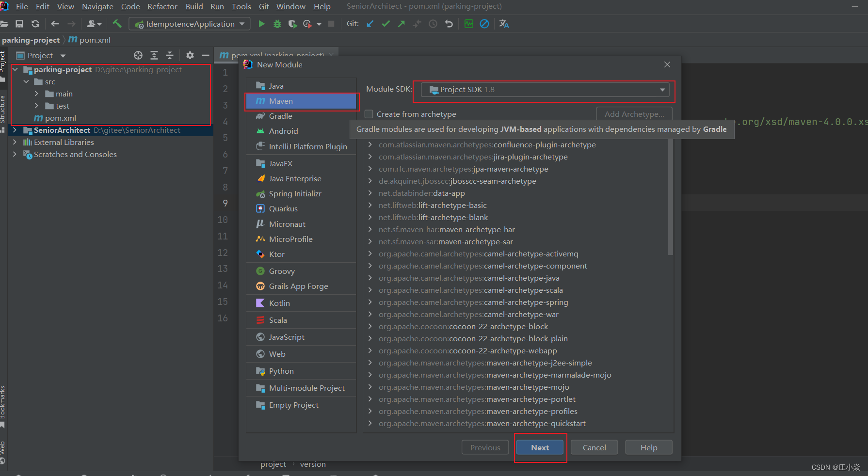Select Gradle module type
This screenshot has height=476, width=868.
click(x=301, y=116)
